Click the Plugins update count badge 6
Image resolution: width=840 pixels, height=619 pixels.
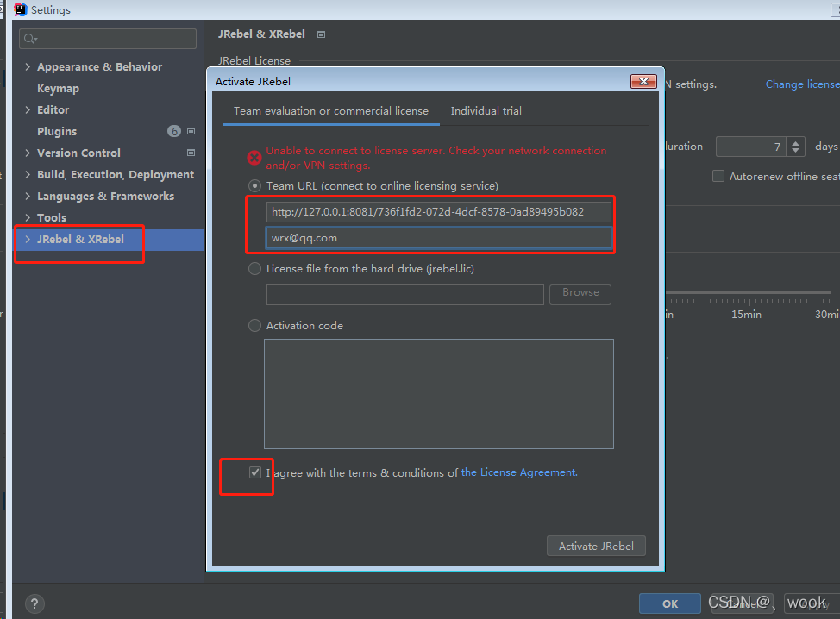[x=174, y=131]
